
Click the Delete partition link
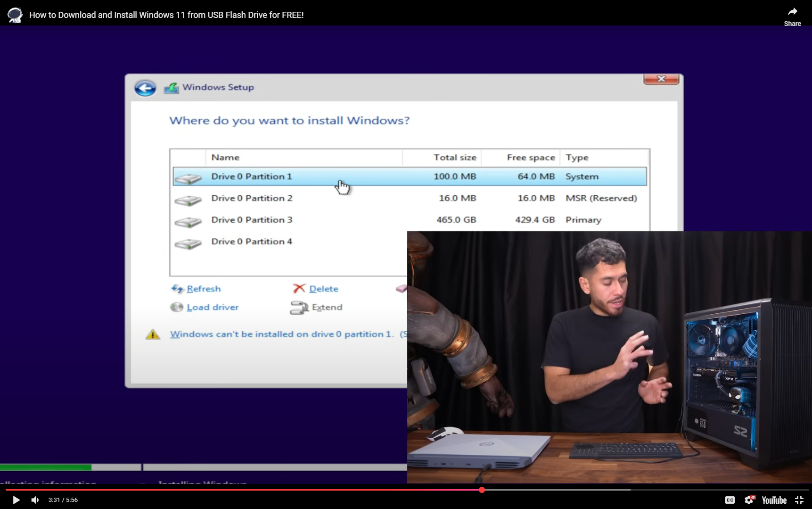(324, 289)
